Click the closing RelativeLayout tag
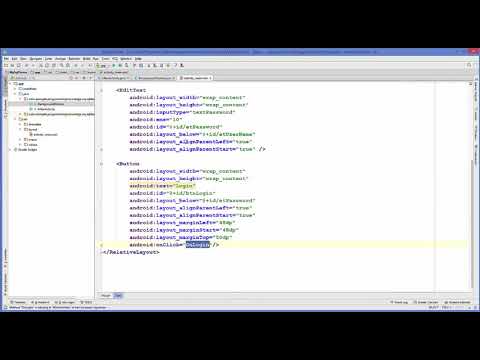 point(131,252)
